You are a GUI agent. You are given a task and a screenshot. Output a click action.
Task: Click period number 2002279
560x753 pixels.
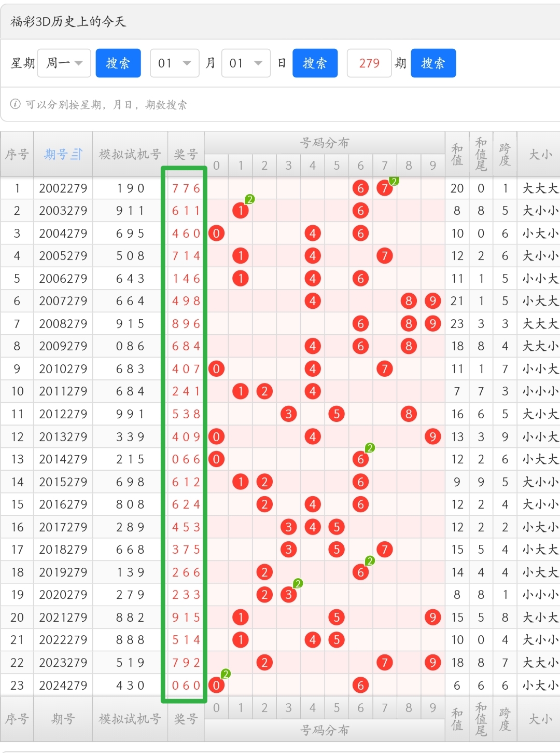click(x=63, y=188)
